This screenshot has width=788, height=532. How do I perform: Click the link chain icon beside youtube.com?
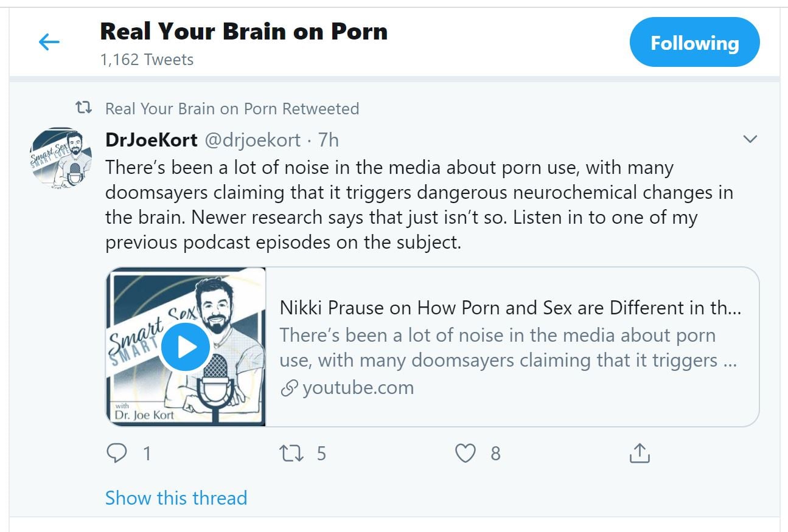288,388
